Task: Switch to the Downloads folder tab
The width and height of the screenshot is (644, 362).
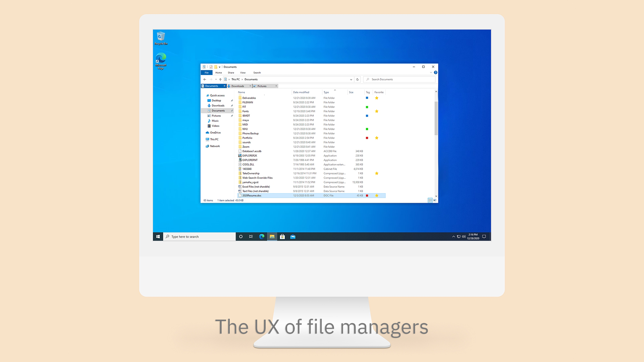Action: (x=238, y=86)
